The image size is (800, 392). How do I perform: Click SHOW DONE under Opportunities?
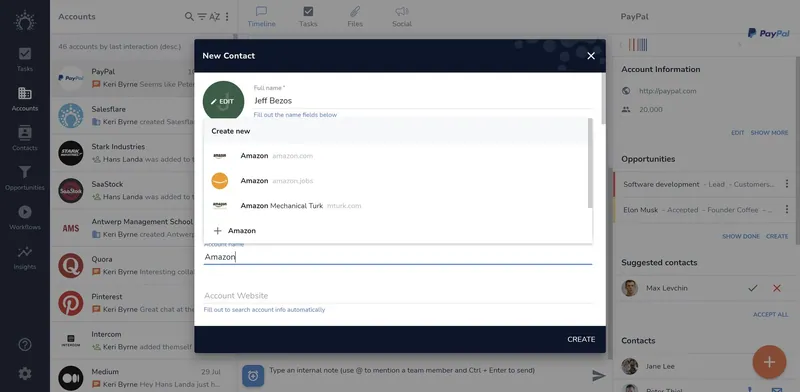(740, 236)
